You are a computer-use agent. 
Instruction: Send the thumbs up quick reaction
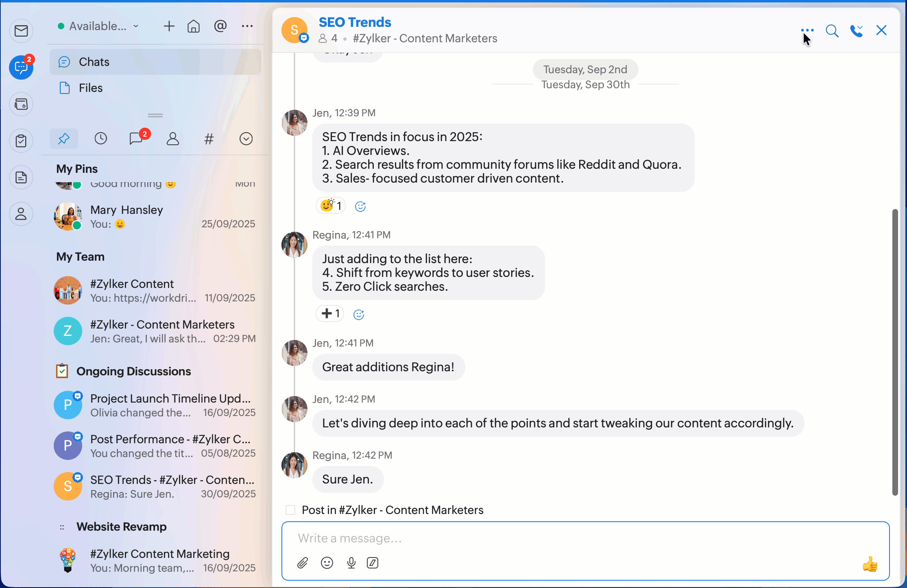tap(870, 564)
